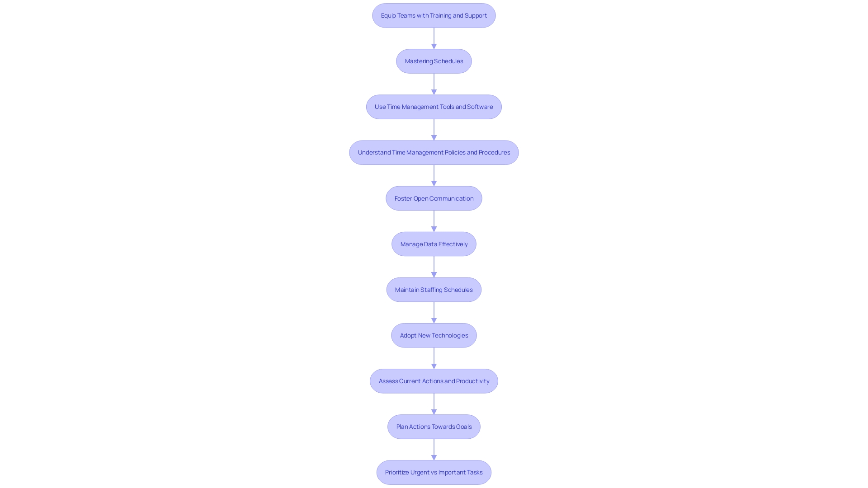
Task: Click the Manage Data Effectively node
Action: [x=434, y=244]
